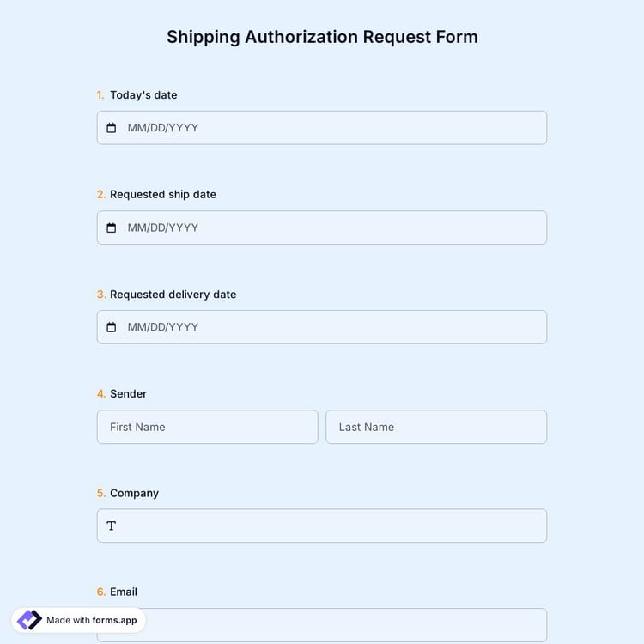Open calendar icon for Requested ship date
This screenshot has width=644, height=644.
coord(111,228)
